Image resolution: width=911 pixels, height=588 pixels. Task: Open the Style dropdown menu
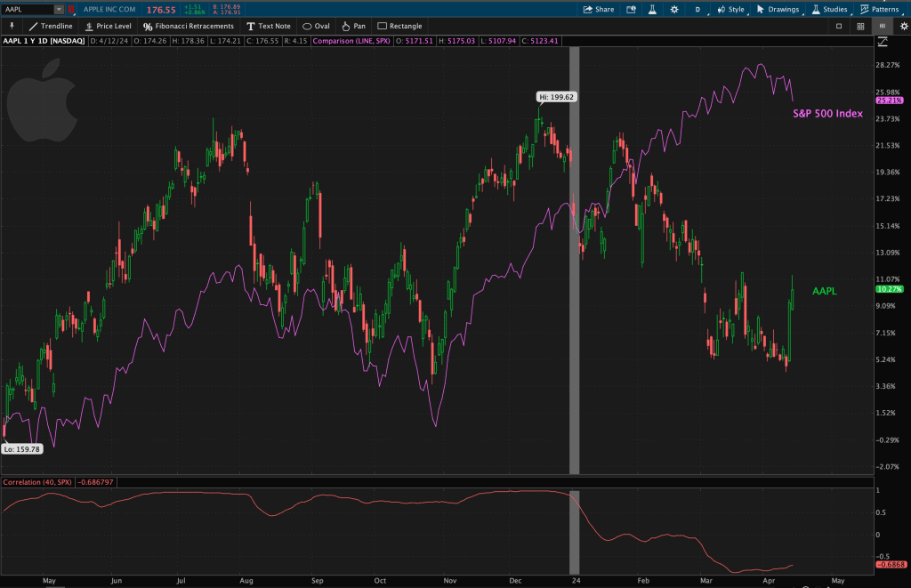(730, 9)
